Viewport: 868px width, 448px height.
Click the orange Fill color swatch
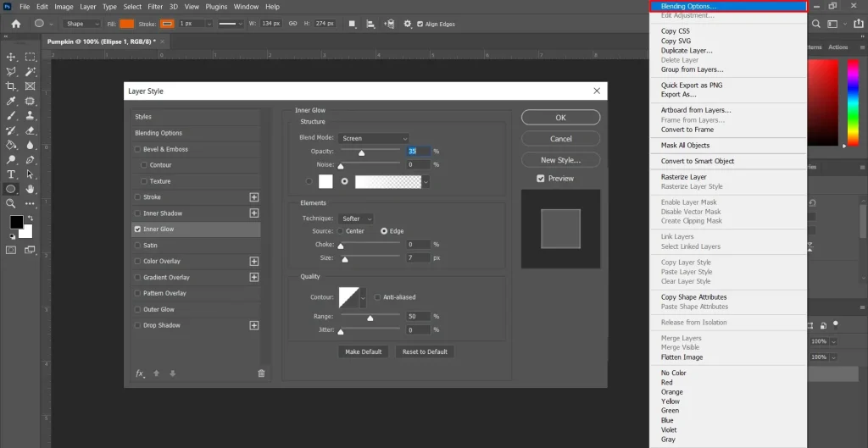(127, 24)
